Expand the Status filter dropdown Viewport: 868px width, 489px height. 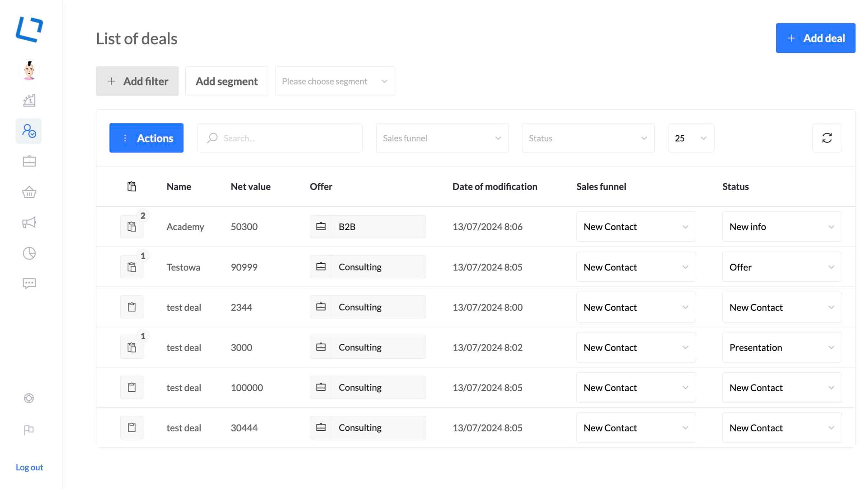pos(588,138)
